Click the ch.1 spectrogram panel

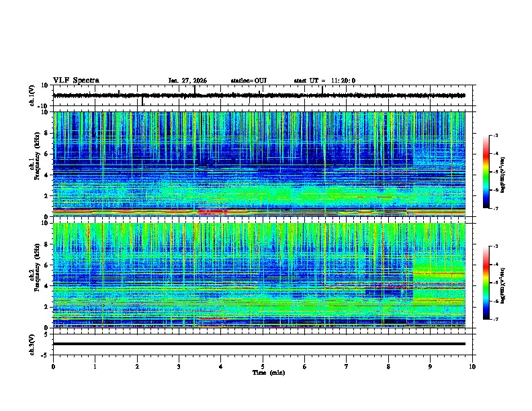259,164
